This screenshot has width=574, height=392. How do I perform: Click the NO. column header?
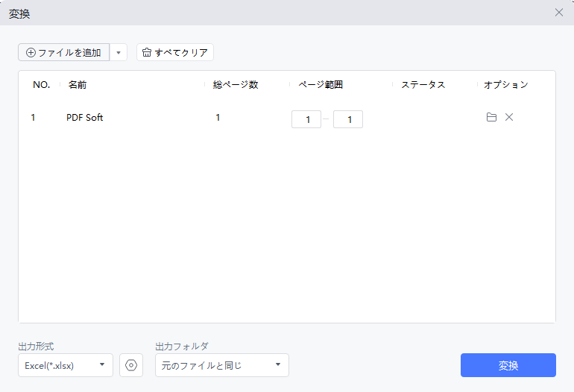[41, 84]
